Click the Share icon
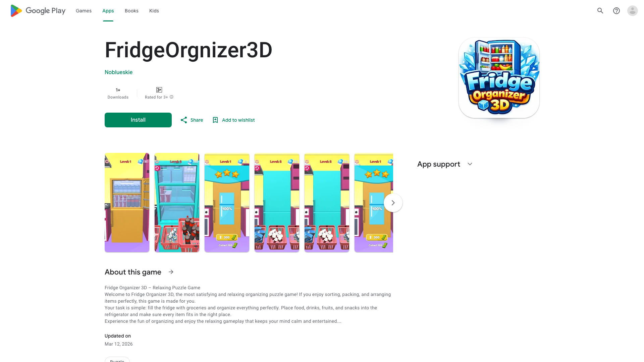Viewport: 644px width, 362px height. [184, 120]
